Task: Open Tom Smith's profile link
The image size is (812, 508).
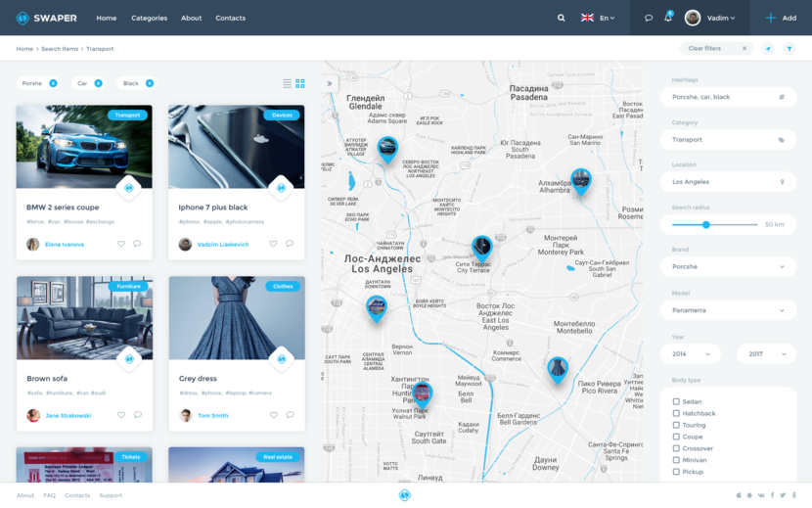Action: (x=213, y=415)
